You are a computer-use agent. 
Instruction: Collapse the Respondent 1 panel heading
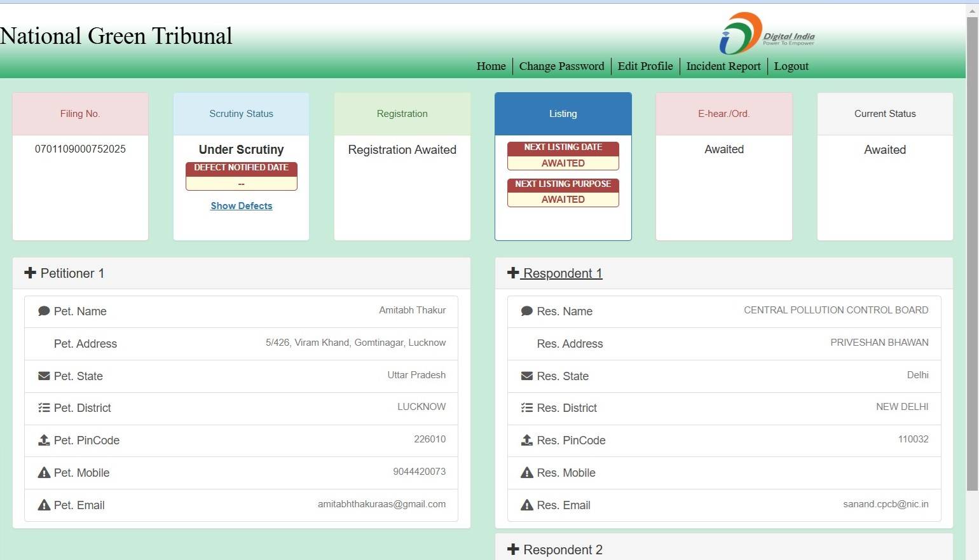click(724, 273)
